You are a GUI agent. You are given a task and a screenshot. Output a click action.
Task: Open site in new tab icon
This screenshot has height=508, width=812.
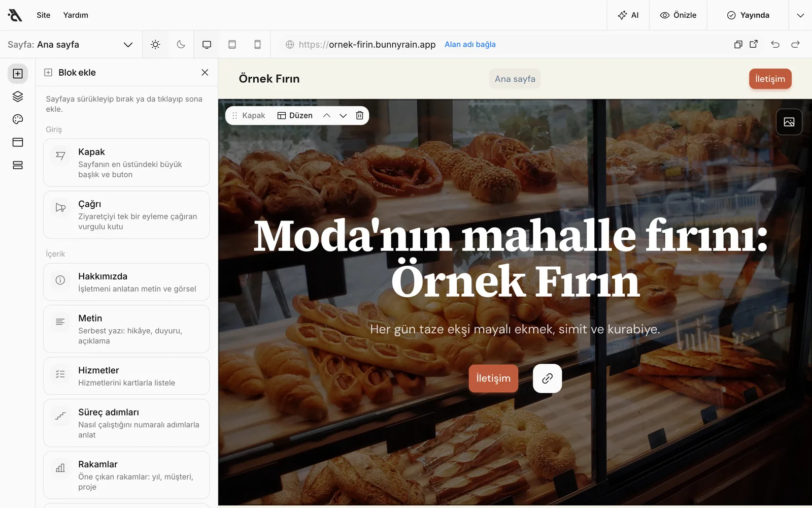(x=754, y=44)
